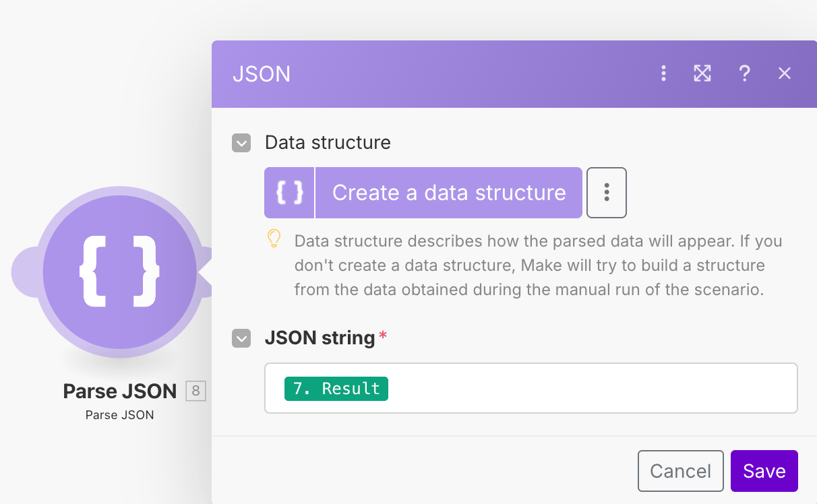Save the JSON module settings
This screenshot has height=504, width=817.
point(764,471)
